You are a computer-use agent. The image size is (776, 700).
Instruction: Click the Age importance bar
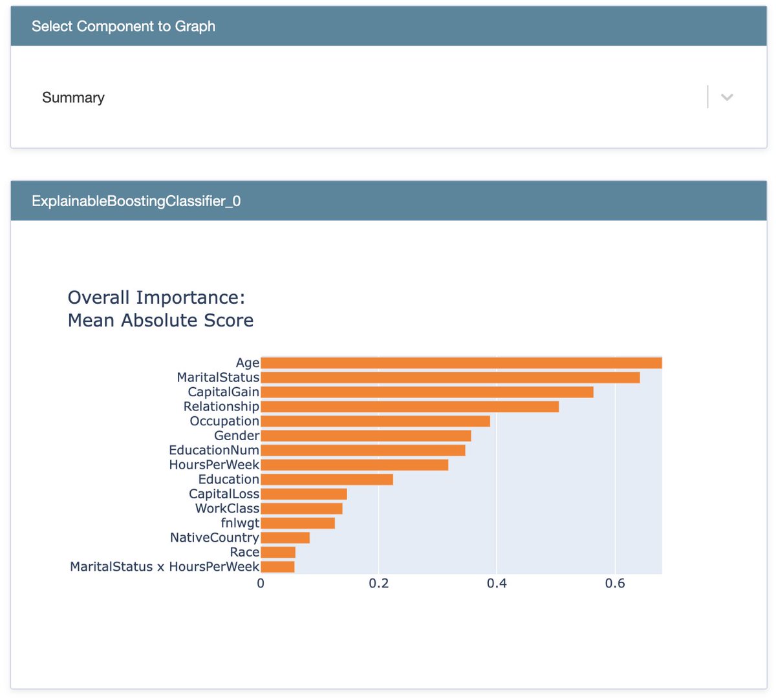pos(461,363)
